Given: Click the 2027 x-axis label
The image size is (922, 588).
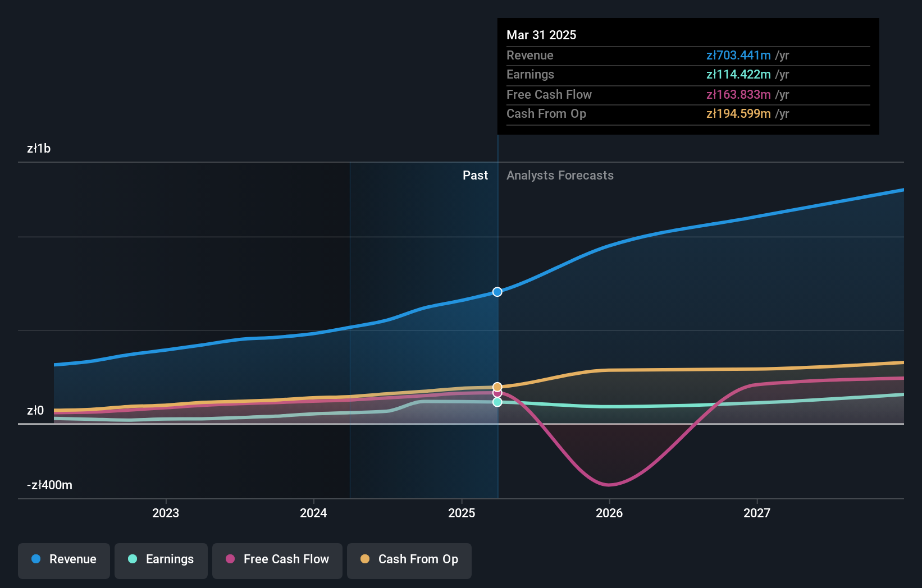Looking at the screenshot, I should coord(757,513).
